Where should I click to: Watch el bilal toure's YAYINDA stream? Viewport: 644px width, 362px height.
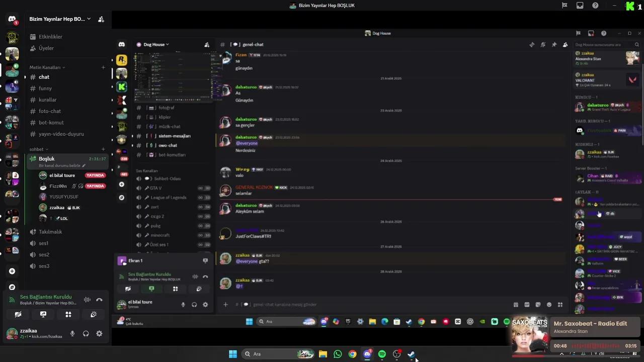point(95,175)
